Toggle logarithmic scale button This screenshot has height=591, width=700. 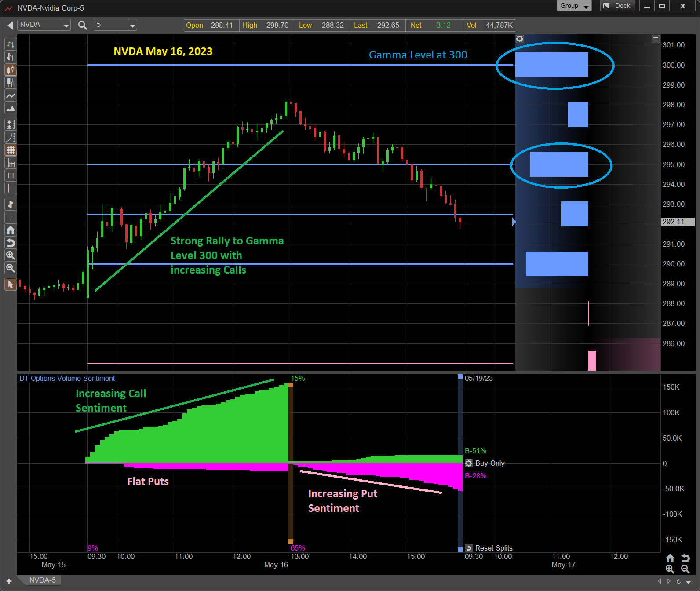coord(11,137)
